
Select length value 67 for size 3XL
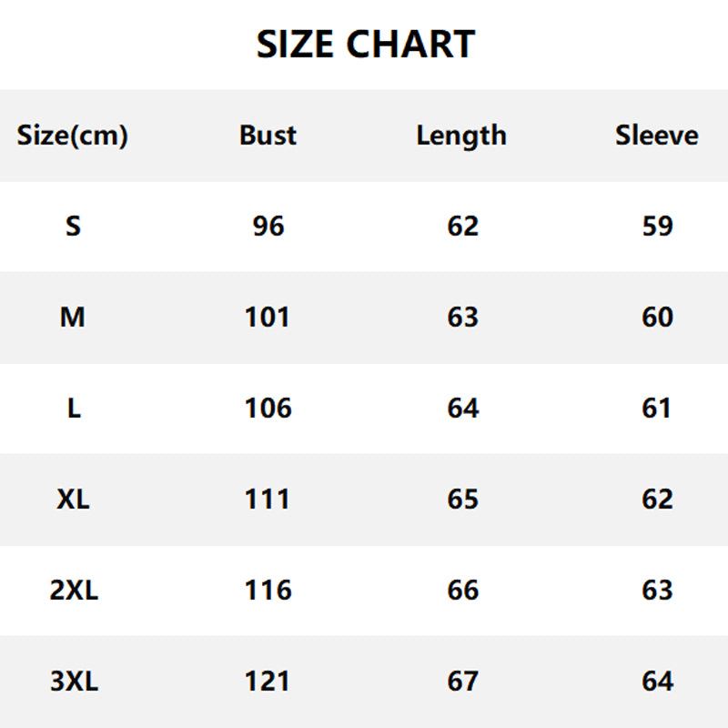pyautogui.click(x=462, y=681)
